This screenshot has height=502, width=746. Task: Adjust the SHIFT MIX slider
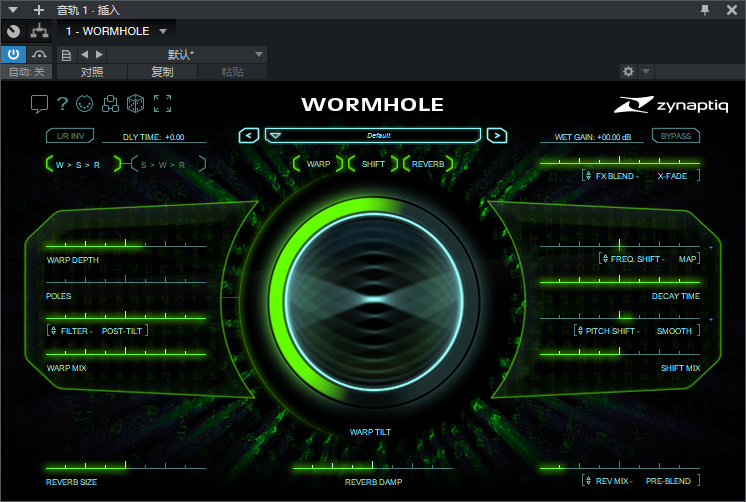[619, 354]
